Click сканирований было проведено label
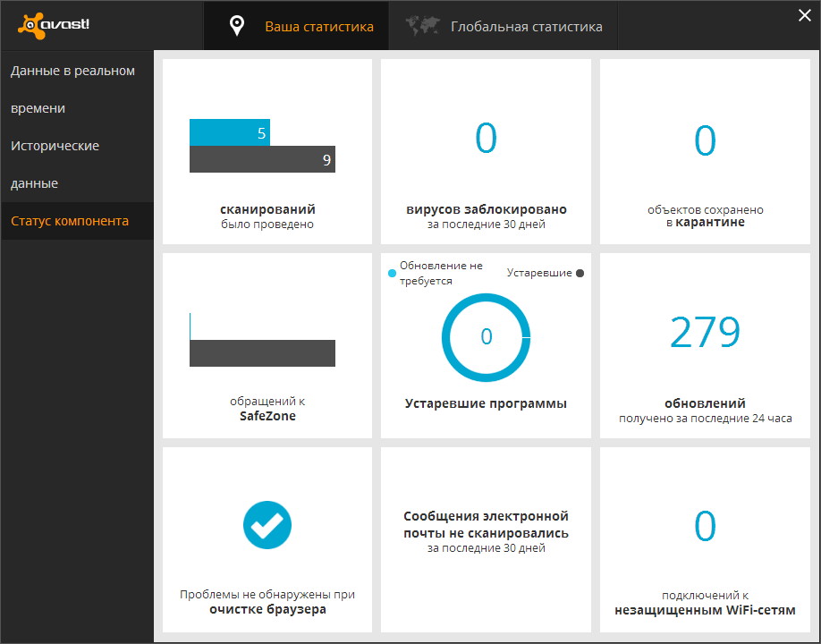821x644 pixels. 267,216
